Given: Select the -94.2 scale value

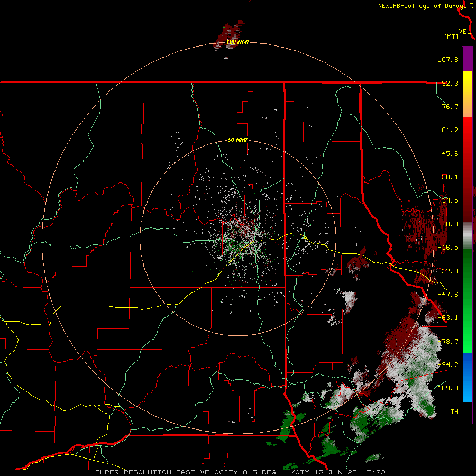Looking at the screenshot, I should [x=448, y=365].
